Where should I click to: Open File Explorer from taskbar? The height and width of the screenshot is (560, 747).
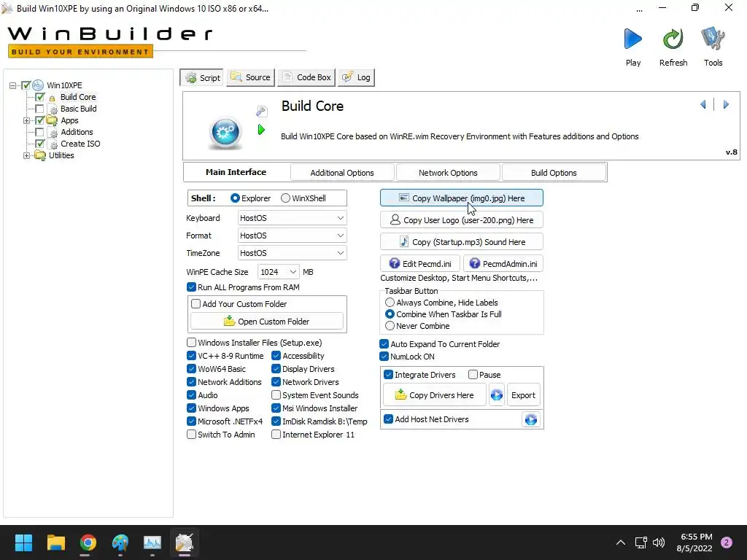pyautogui.click(x=55, y=542)
